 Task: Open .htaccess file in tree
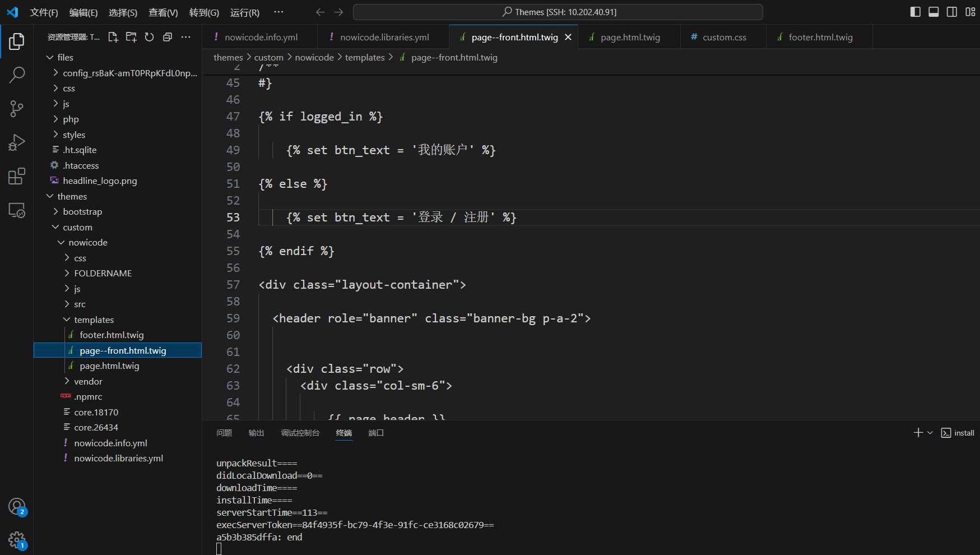pyautogui.click(x=118, y=165)
